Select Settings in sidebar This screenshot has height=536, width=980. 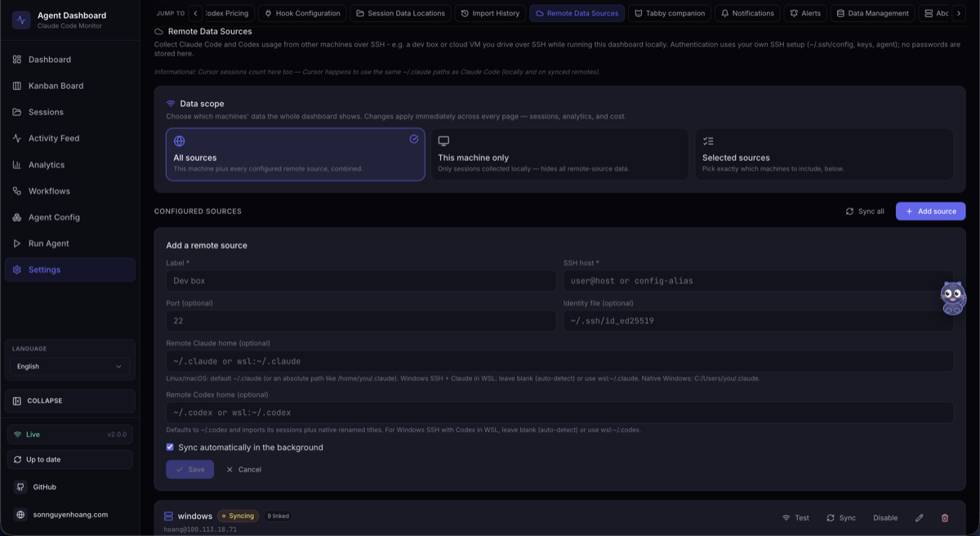click(x=69, y=270)
